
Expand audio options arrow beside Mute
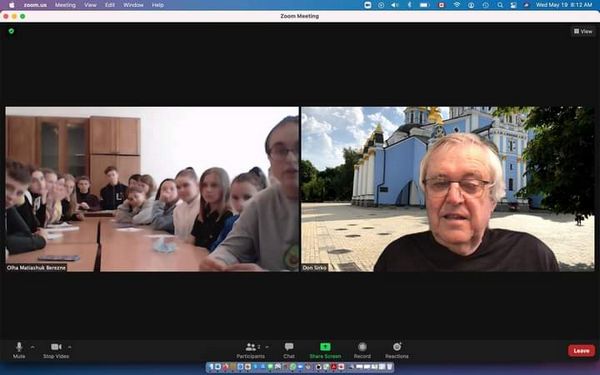pos(33,347)
